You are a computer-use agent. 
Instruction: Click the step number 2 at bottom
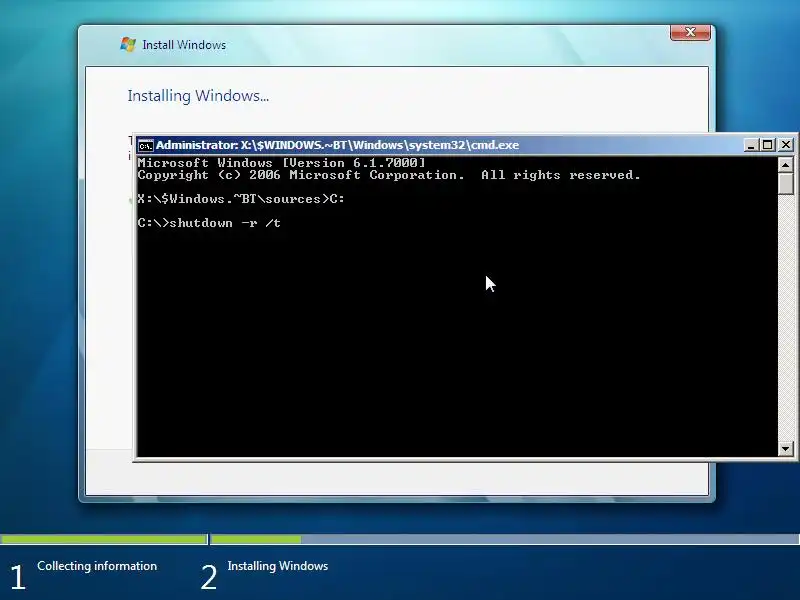(x=209, y=577)
